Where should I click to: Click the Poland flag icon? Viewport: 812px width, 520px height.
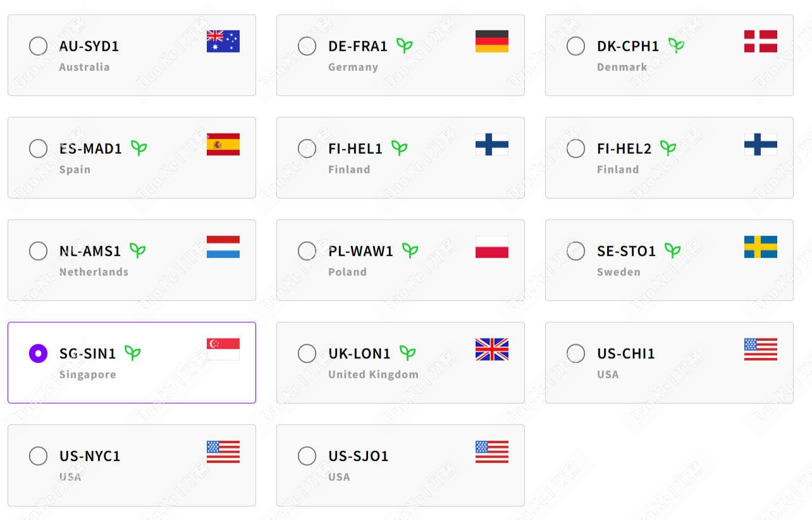pyautogui.click(x=491, y=247)
